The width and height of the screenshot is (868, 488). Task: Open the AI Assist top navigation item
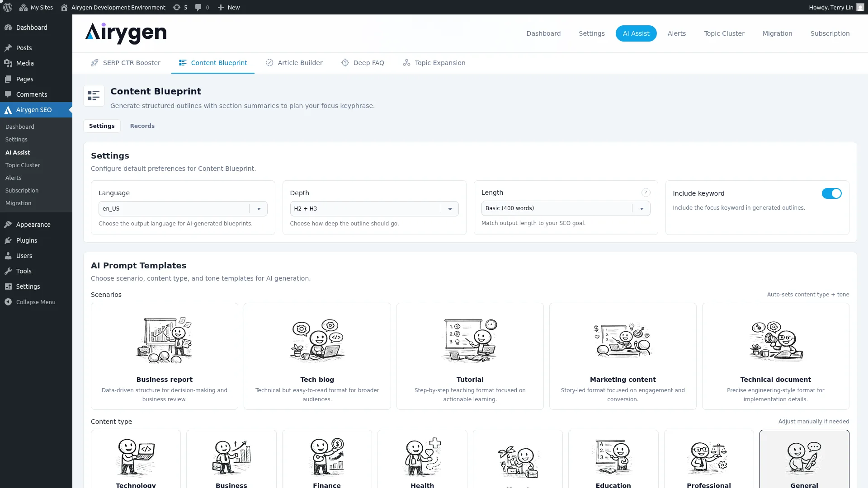pyautogui.click(x=636, y=33)
